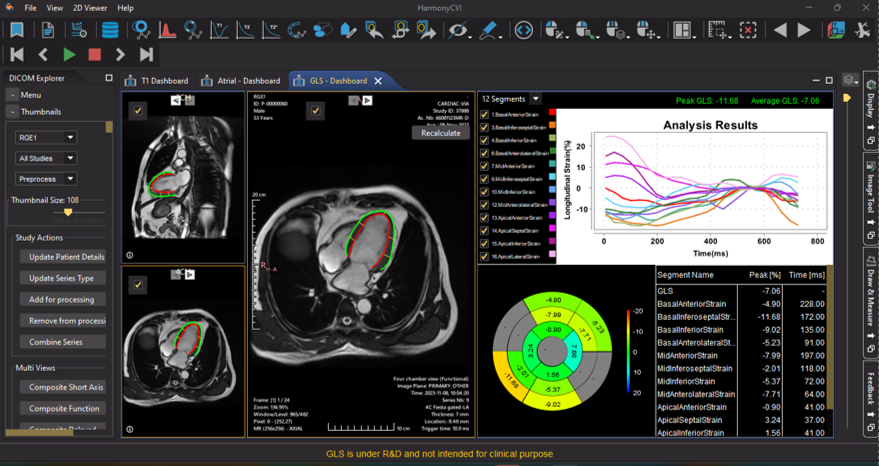Click the red X delete-selection icon
Screen dimensions: 879x466
(x=748, y=30)
